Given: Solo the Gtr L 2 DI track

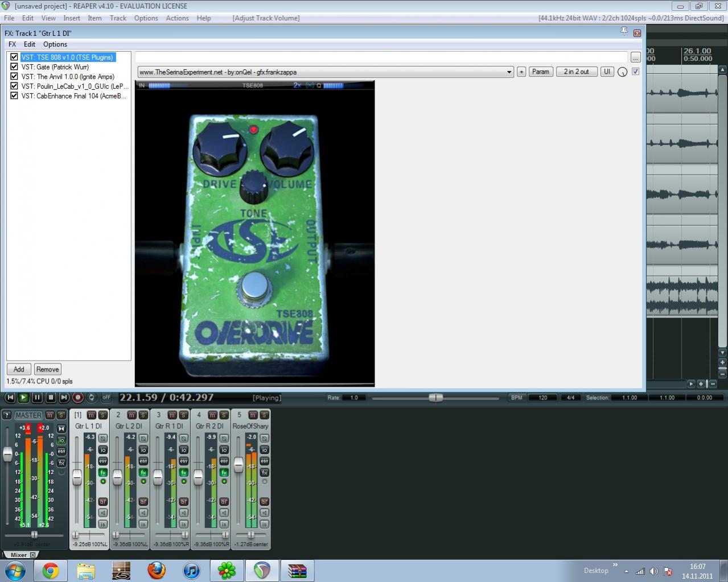Looking at the screenshot, I should (143, 415).
